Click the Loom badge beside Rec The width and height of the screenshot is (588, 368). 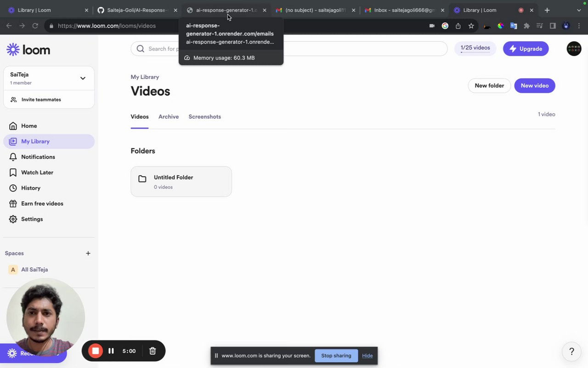pyautogui.click(x=12, y=353)
